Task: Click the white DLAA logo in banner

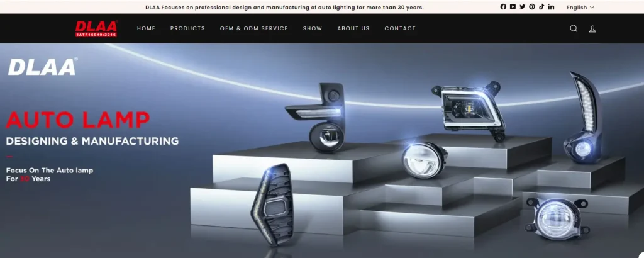Action: click(43, 66)
